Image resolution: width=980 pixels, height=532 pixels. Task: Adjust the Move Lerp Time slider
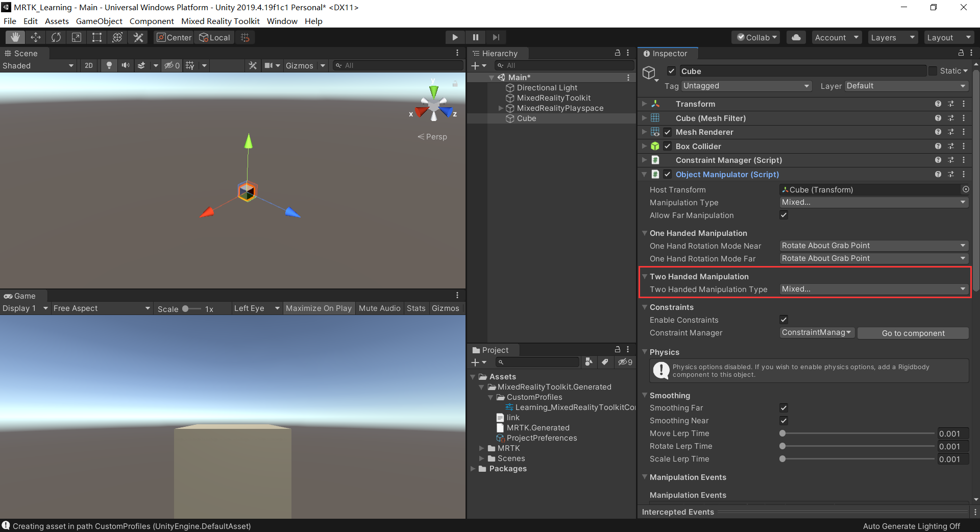coord(782,433)
